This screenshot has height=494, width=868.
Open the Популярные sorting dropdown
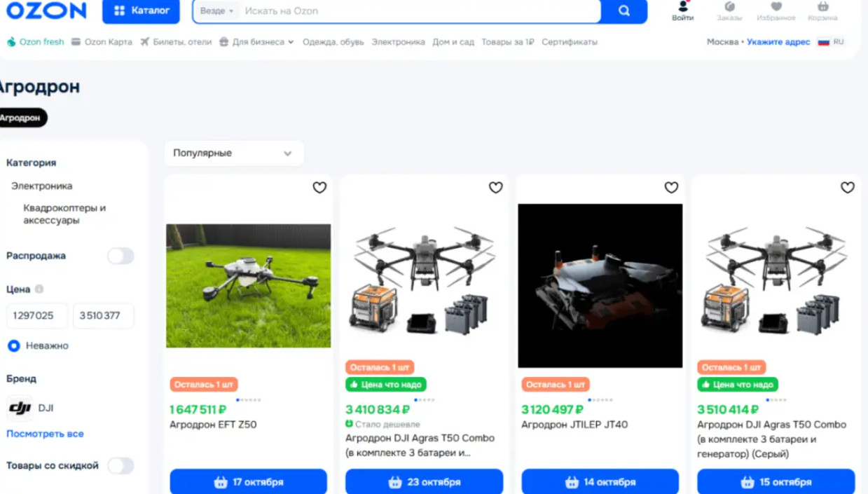pyautogui.click(x=234, y=153)
